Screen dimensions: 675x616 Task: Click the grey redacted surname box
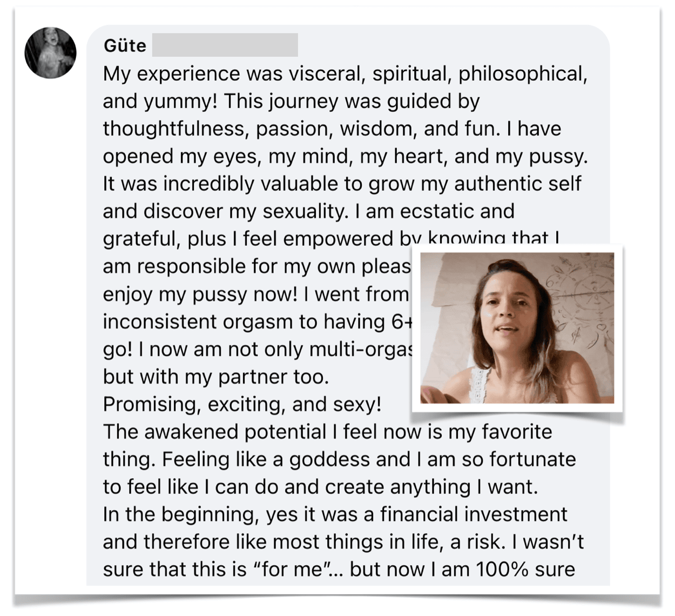[225, 45]
